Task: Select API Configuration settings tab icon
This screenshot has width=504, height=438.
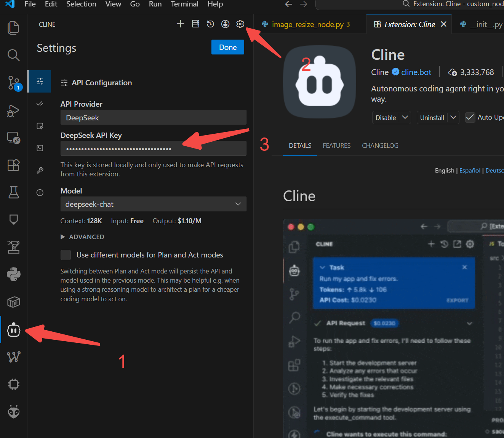Action: [40, 82]
